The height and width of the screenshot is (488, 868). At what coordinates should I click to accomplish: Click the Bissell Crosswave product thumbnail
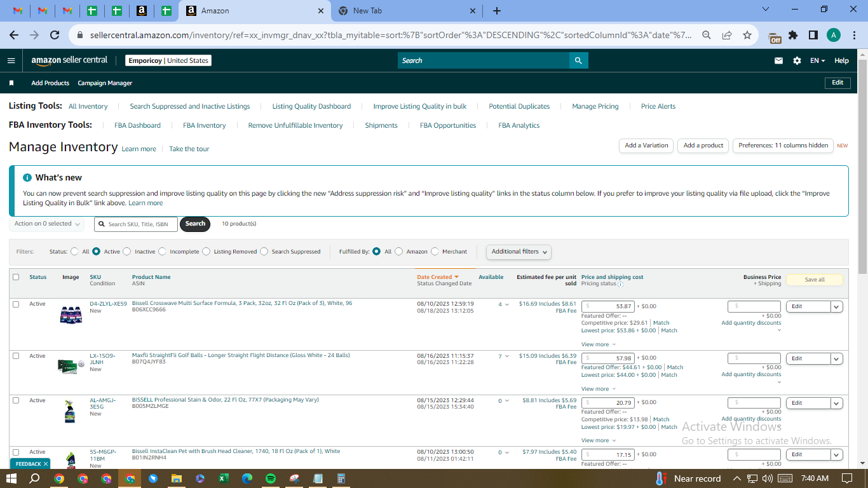(x=71, y=315)
